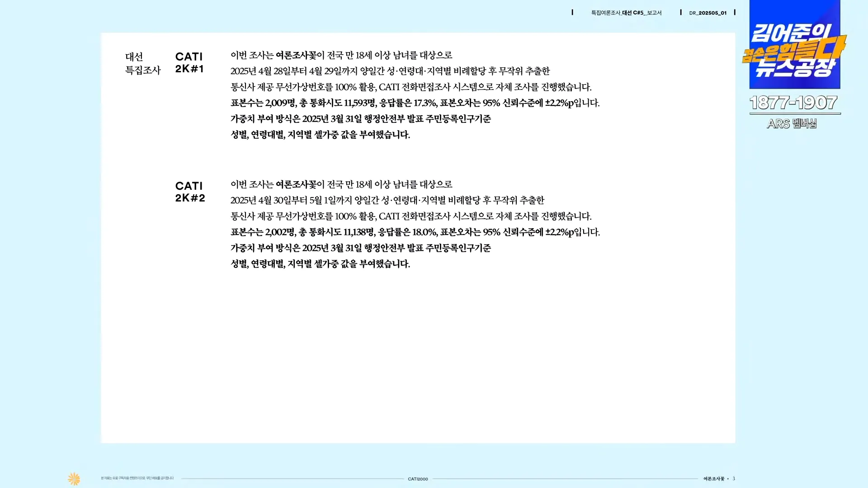868x488 pixels.
Task: Click the first 가중치 부여 방식은 line
Action: coord(360,119)
